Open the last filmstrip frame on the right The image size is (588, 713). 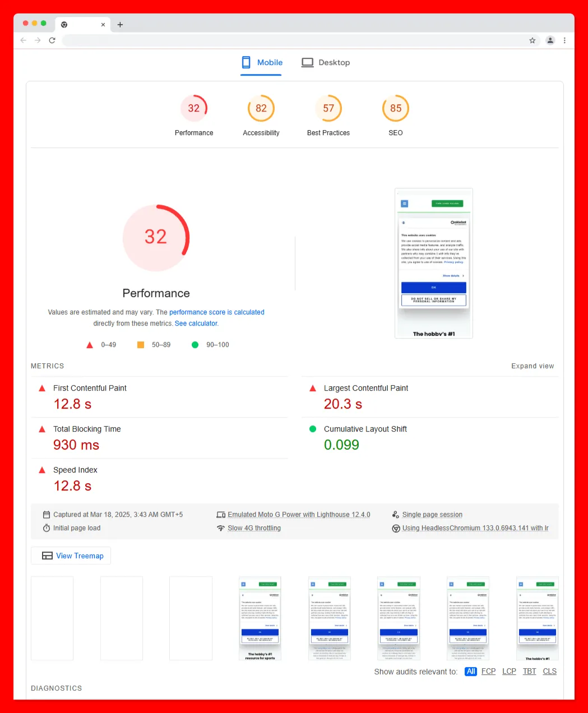tap(538, 618)
